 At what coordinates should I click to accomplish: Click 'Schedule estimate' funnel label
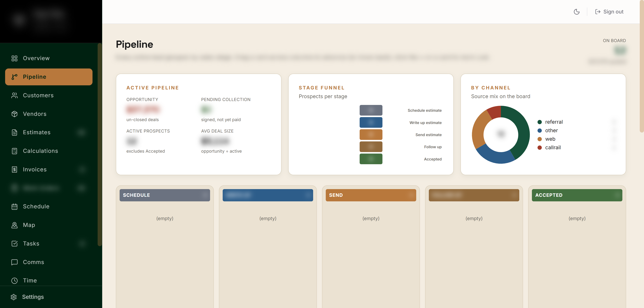pyautogui.click(x=425, y=111)
